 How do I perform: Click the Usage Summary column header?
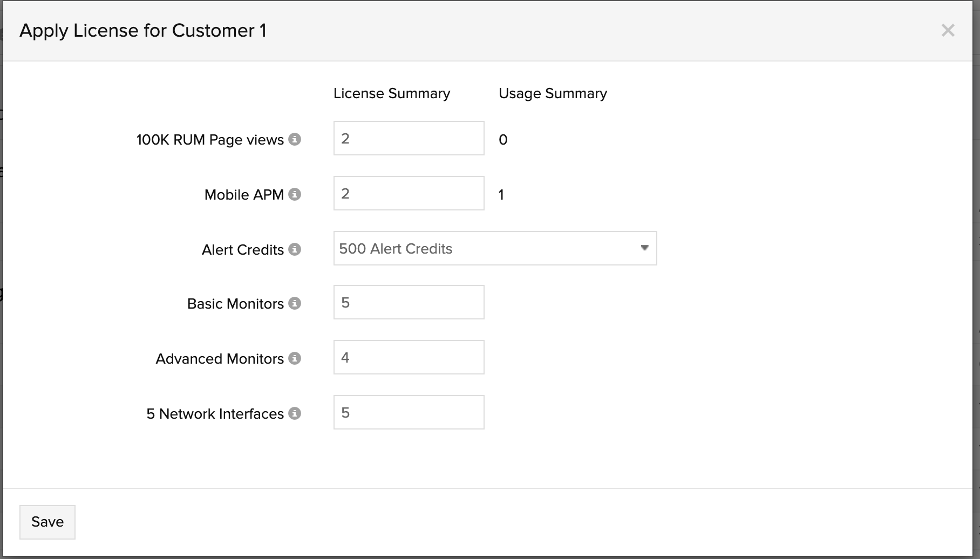tap(553, 93)
